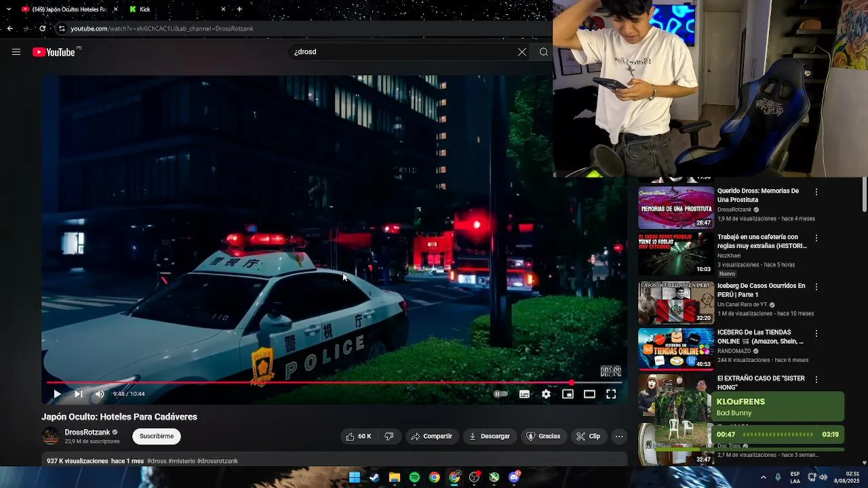
Task: Reload the current page
Action: coord(42,28)
